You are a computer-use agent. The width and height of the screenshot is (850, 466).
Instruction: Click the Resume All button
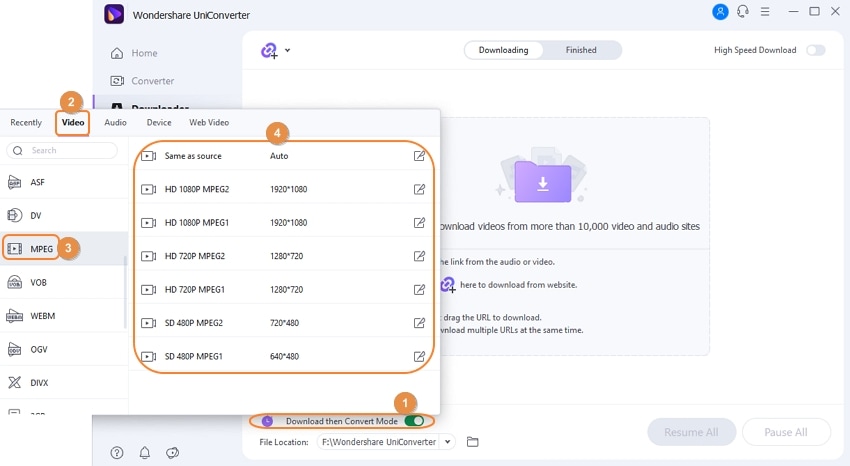click(x=691, y=432)
